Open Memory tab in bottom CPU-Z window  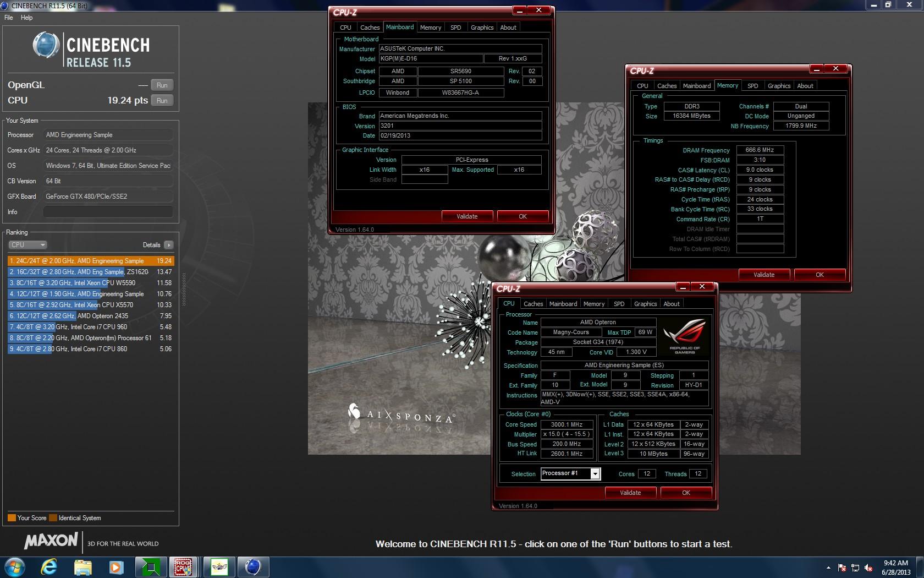pyautogui.click(x=594, y=304)
